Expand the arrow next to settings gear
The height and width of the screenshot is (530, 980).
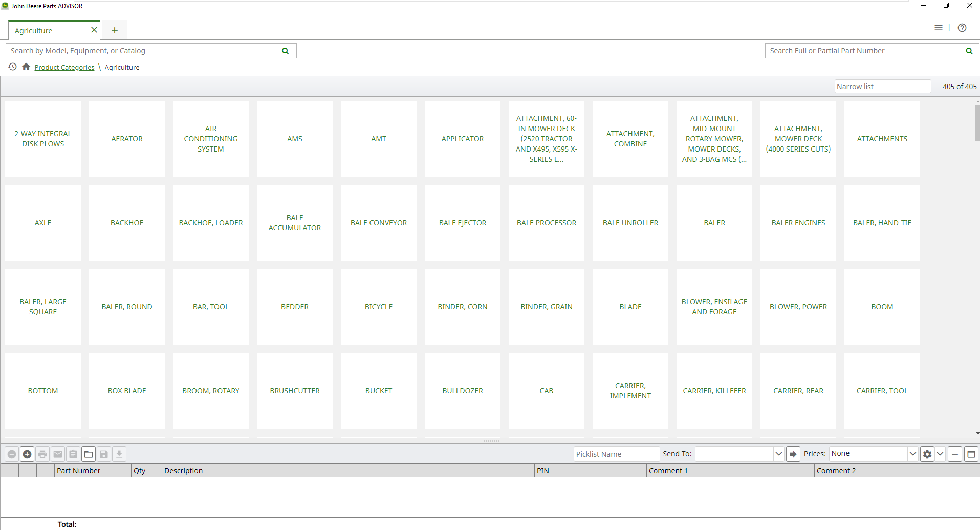[x=940, y=454]
